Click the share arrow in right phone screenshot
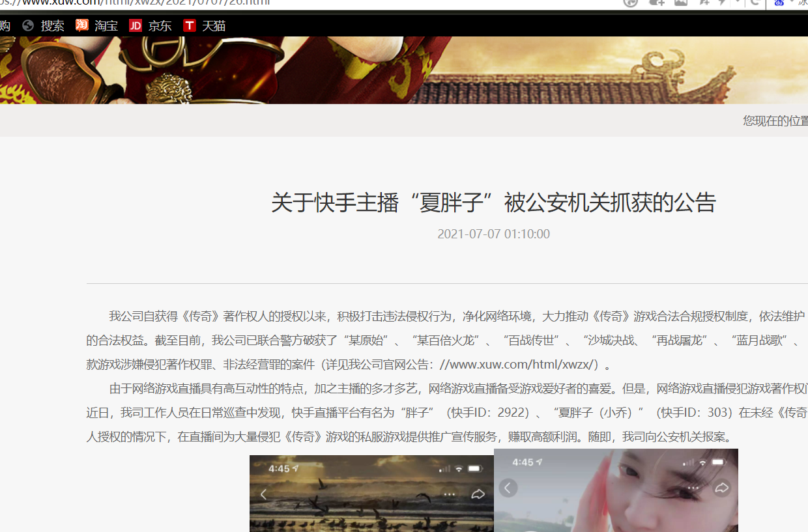 [x=721, y=488]
